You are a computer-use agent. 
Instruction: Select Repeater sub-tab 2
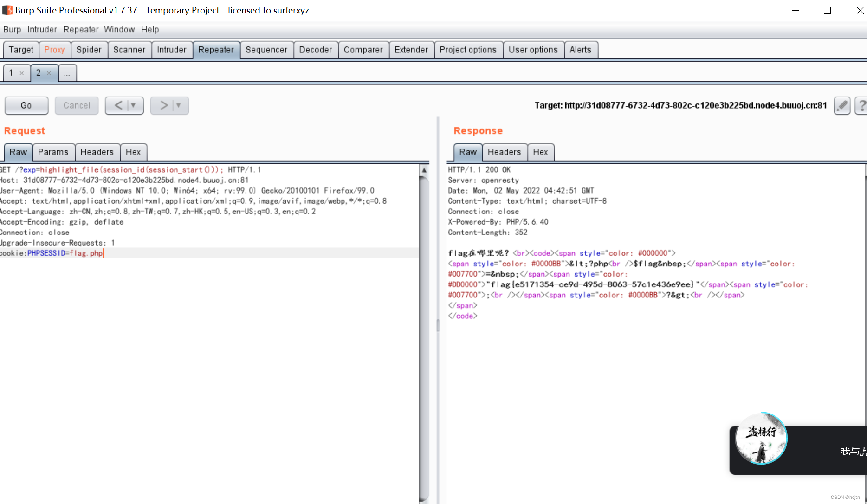(x=39, y=73)
